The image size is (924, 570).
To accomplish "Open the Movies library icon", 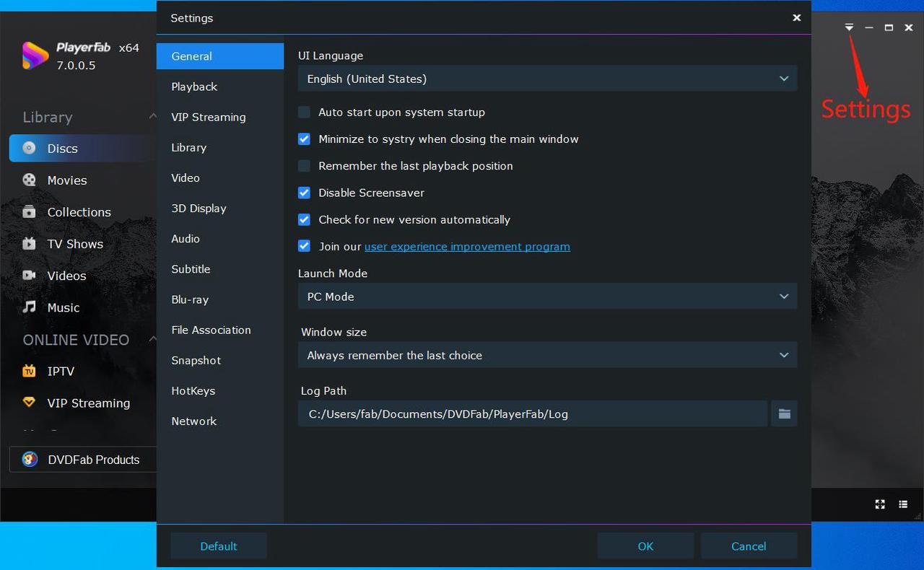I will (29, 180).
